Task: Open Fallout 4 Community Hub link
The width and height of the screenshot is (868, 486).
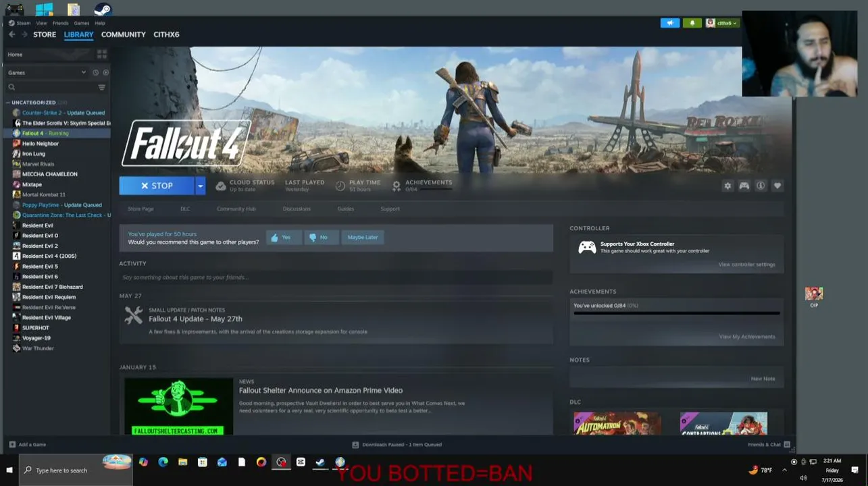Action: 236,209
